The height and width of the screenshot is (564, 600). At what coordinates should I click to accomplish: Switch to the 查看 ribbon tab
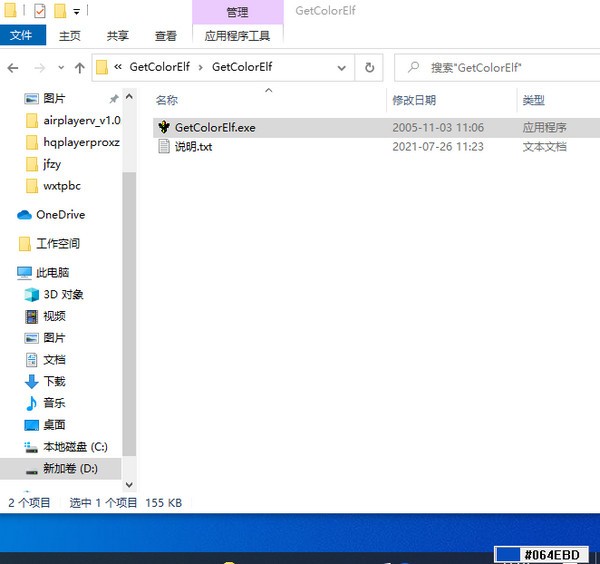coord(166,36)
